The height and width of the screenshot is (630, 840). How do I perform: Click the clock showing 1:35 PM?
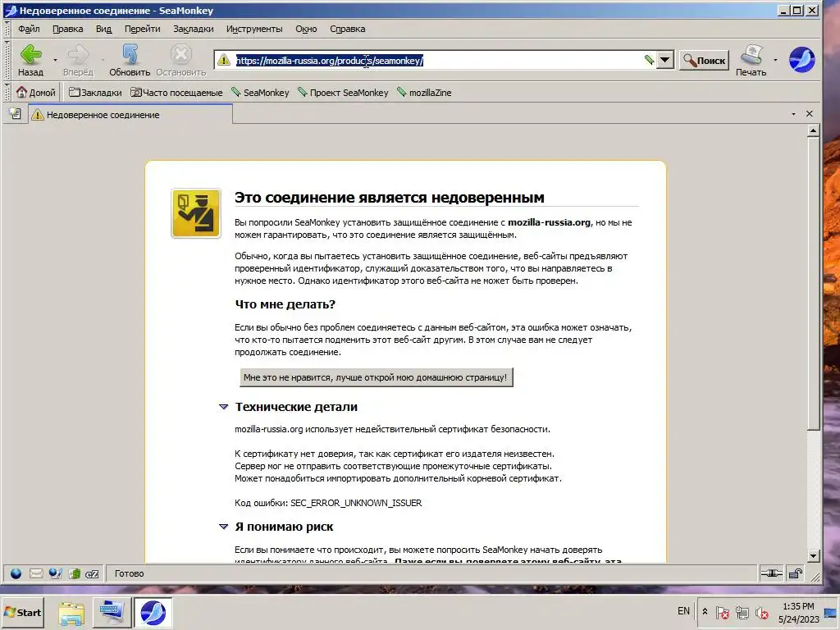[798, 606]
